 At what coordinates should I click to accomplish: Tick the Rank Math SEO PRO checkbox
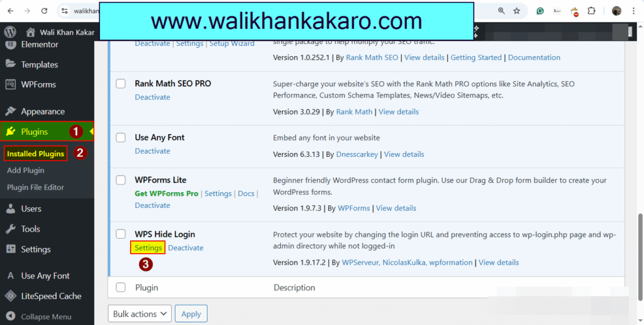pyautogui.click(x=120, y=84)
